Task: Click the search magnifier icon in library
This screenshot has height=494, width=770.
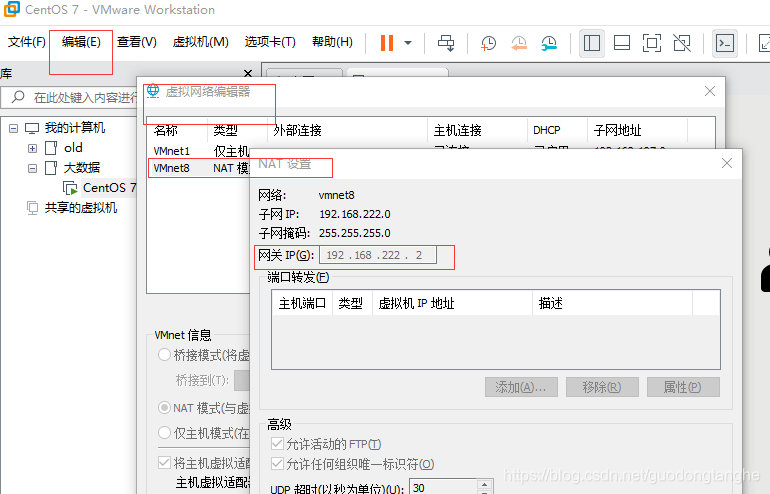Action: point(18,97)
